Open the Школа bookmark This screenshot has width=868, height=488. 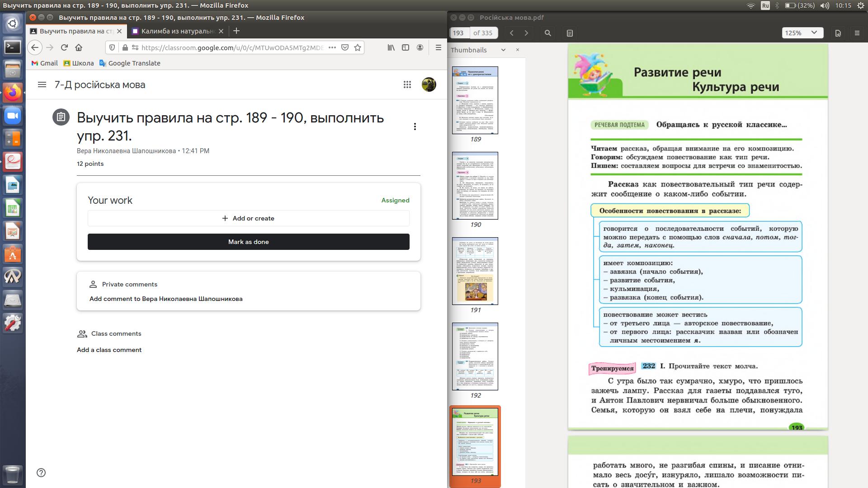click(x=79, y=63)
